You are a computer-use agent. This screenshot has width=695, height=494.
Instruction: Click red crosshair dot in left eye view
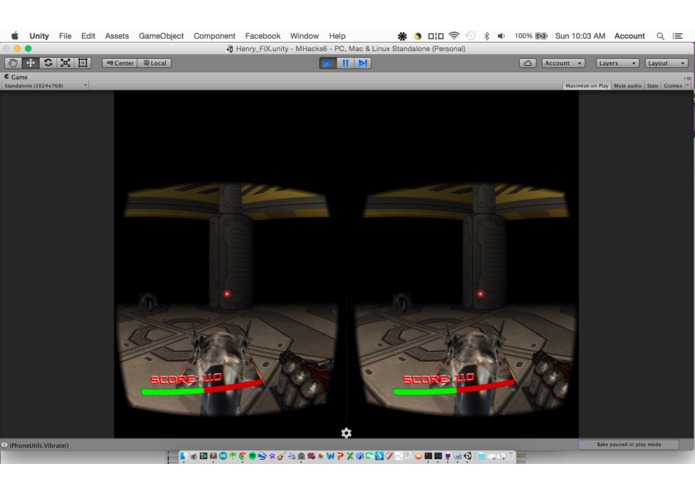point(227,294)
